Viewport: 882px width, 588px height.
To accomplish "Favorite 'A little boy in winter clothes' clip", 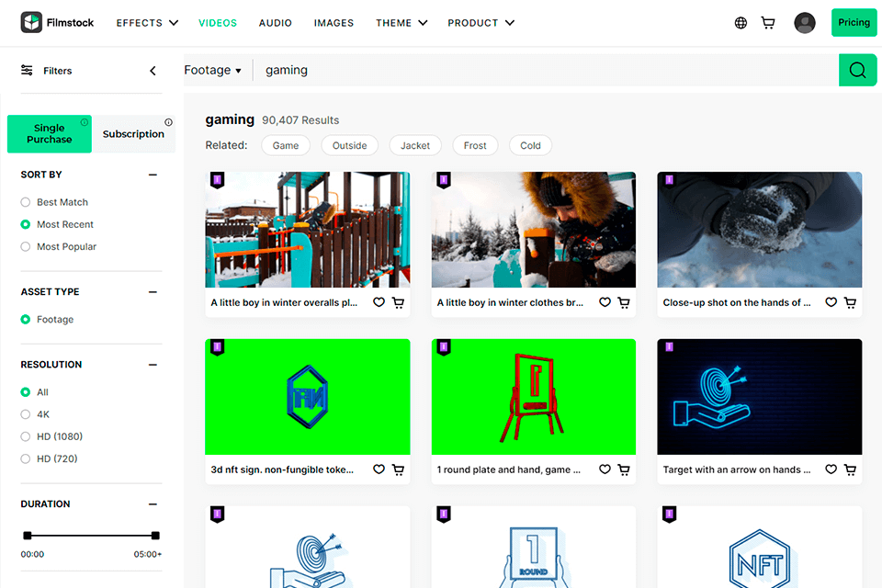I will coord(605,302).
